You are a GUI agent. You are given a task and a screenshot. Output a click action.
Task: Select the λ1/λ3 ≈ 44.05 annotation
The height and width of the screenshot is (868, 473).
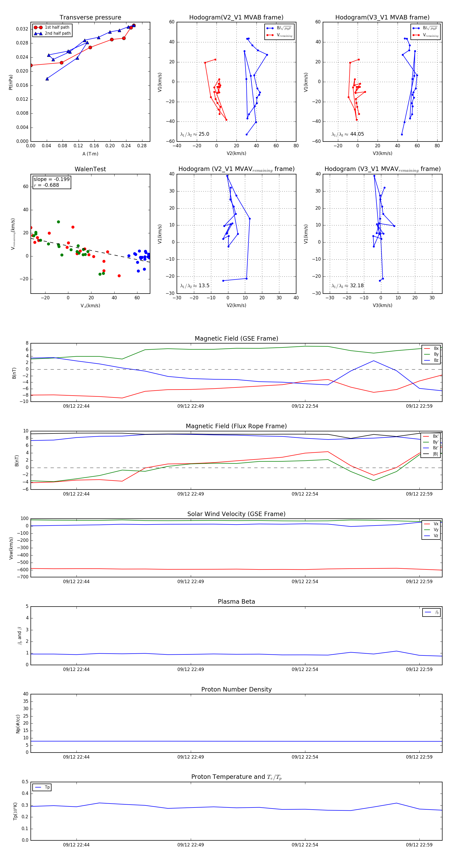(348, 134)
